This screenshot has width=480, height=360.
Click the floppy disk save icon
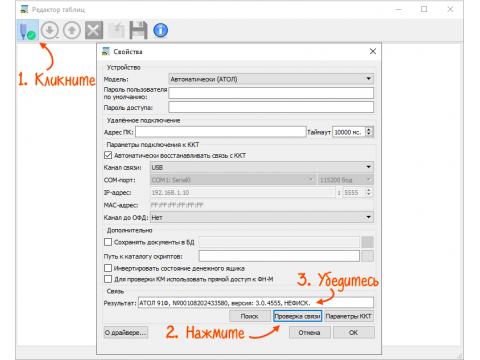[138, 30]
